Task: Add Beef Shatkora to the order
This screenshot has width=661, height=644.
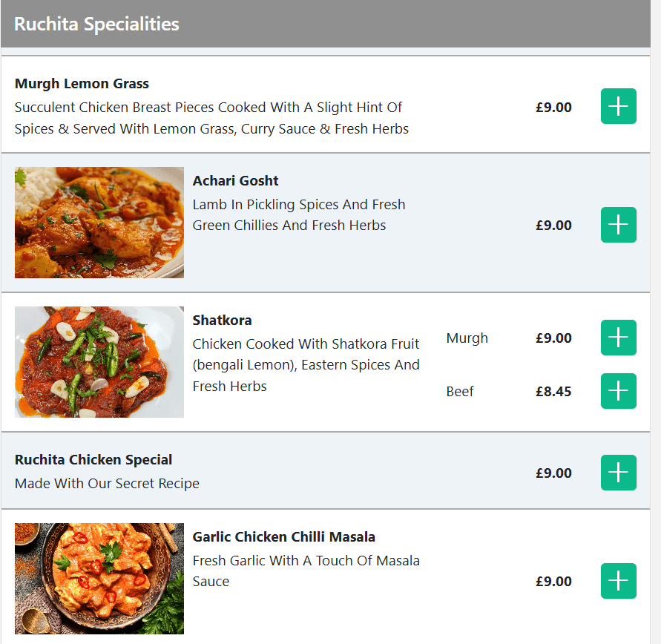Action: click(x=618, y=391)
